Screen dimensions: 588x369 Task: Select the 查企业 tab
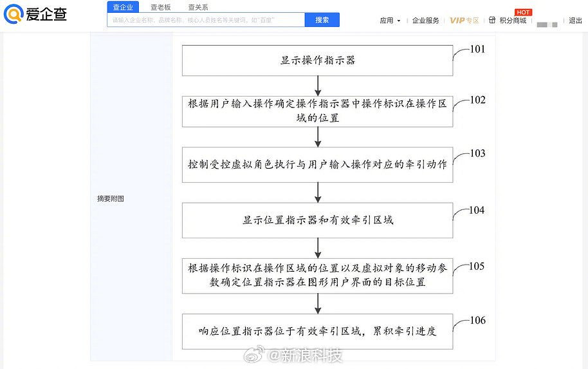123,6
